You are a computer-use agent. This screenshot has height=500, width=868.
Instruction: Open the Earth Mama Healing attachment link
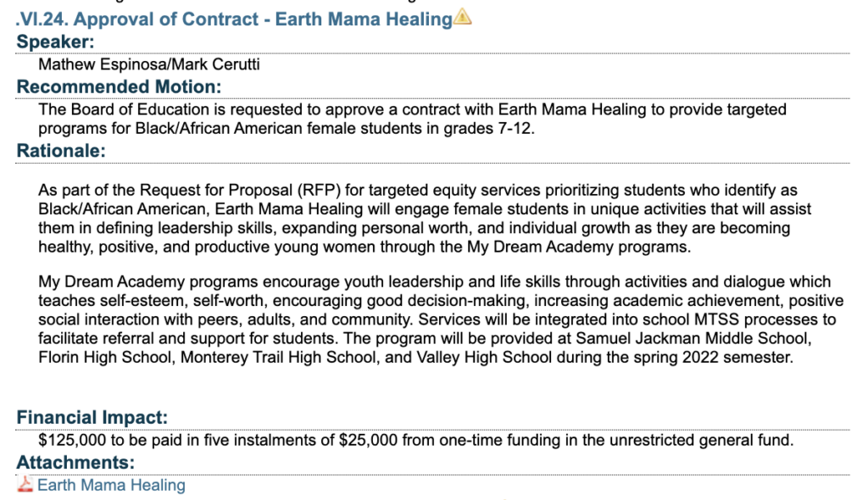click(111, 485)
